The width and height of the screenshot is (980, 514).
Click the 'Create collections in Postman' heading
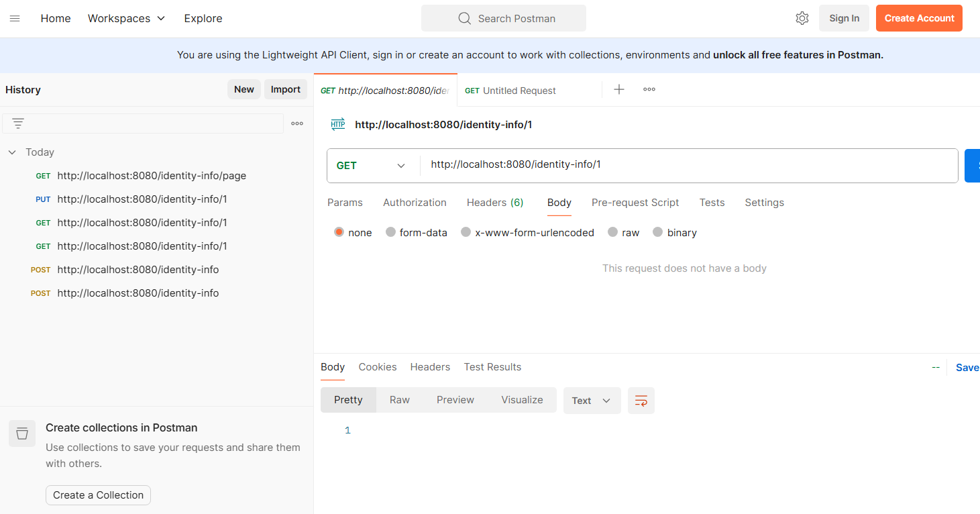121,427
